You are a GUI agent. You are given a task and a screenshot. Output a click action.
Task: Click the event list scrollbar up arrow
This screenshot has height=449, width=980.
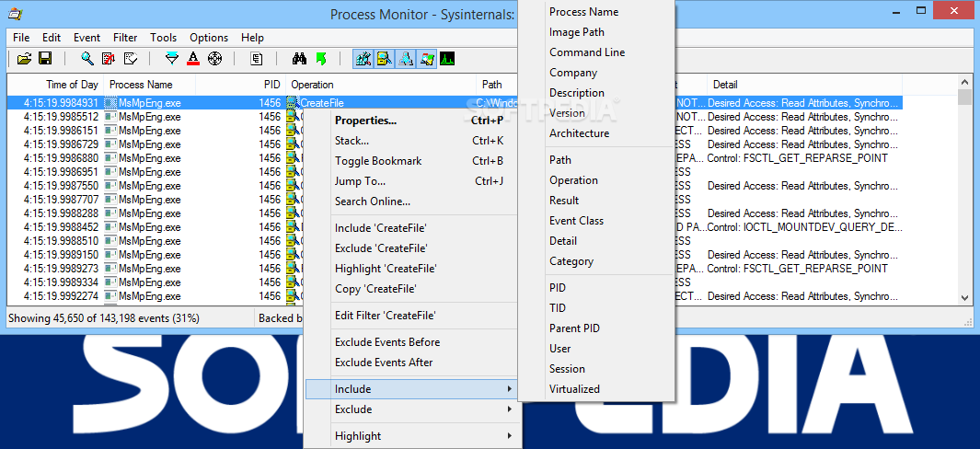(965, 82)
